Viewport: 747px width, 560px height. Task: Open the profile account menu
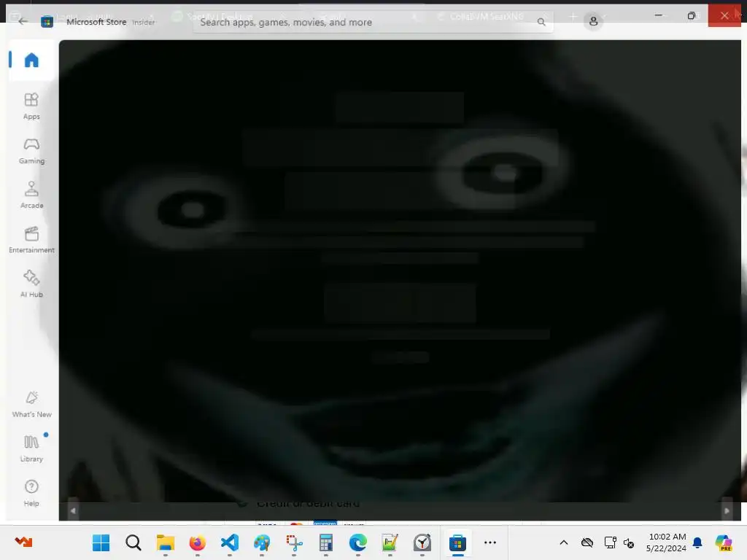pyautogui.click(x=593, y=22)
